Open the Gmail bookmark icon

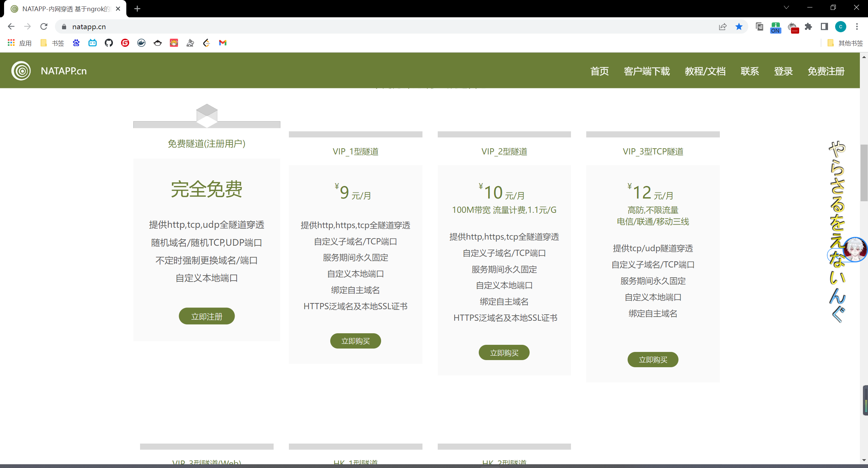click(x=222, y=43)
